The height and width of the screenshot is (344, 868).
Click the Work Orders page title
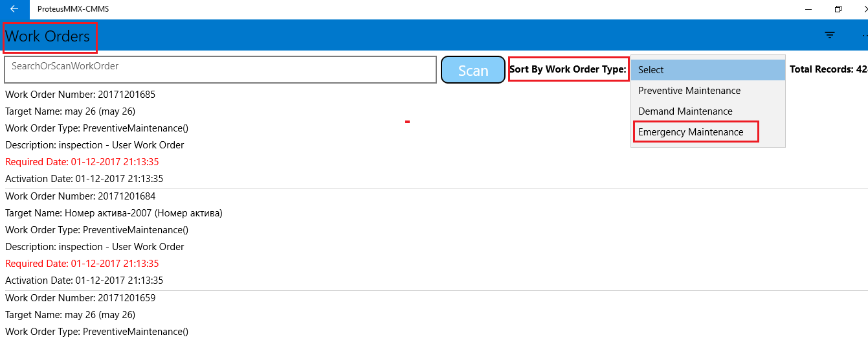click(48, 36)
